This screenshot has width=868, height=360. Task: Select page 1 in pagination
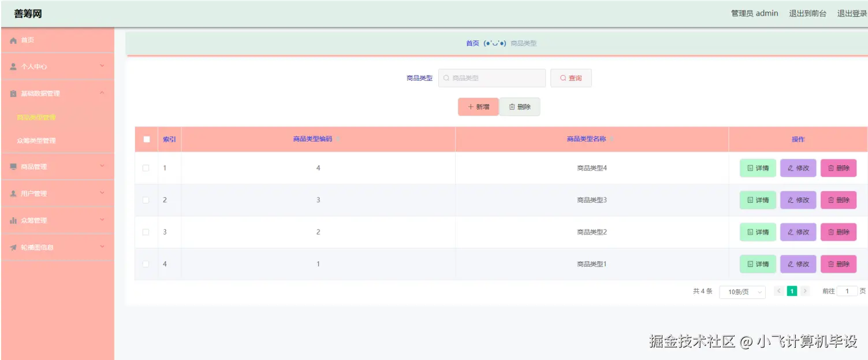click(792, 291)
